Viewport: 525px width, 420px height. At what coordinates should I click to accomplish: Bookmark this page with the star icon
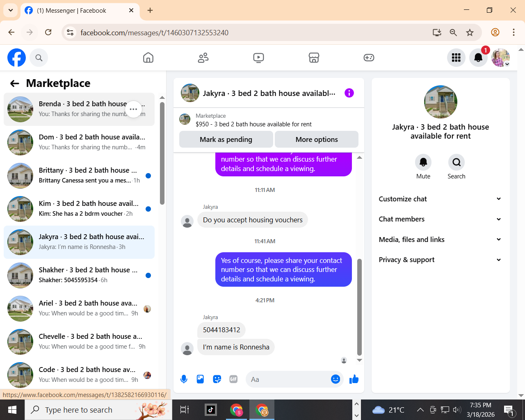(470, 32)
